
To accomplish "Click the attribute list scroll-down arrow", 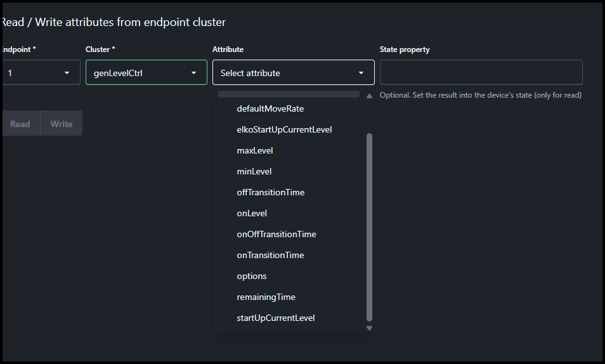I will 369,328.
